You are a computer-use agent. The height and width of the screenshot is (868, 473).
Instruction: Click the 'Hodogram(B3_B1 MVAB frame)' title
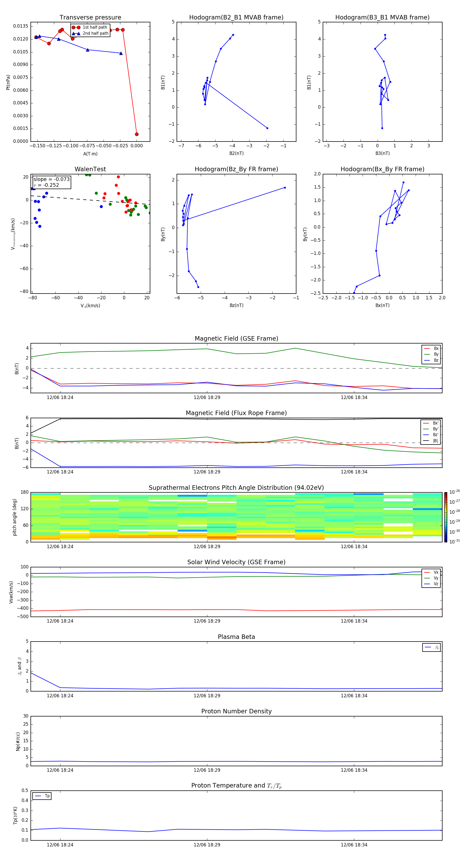pyautogui.click(x=382, y=18)
